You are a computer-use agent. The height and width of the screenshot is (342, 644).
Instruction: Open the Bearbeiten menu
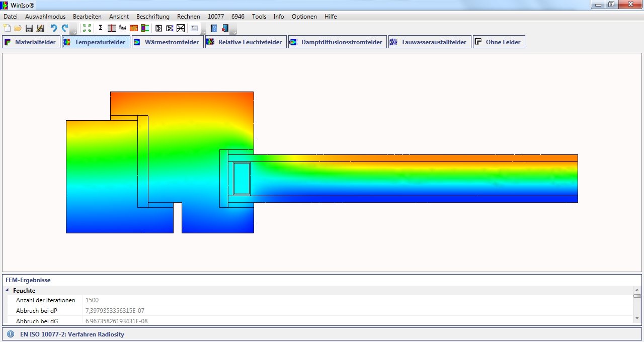click(87, 17)
